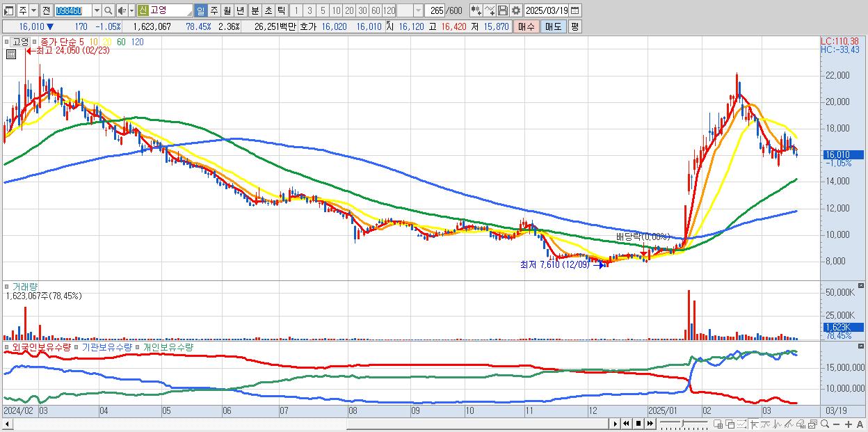This screenshot has height=432, width=868.
Task: Click the candle count field showing 265
Action: click(435, 10)
